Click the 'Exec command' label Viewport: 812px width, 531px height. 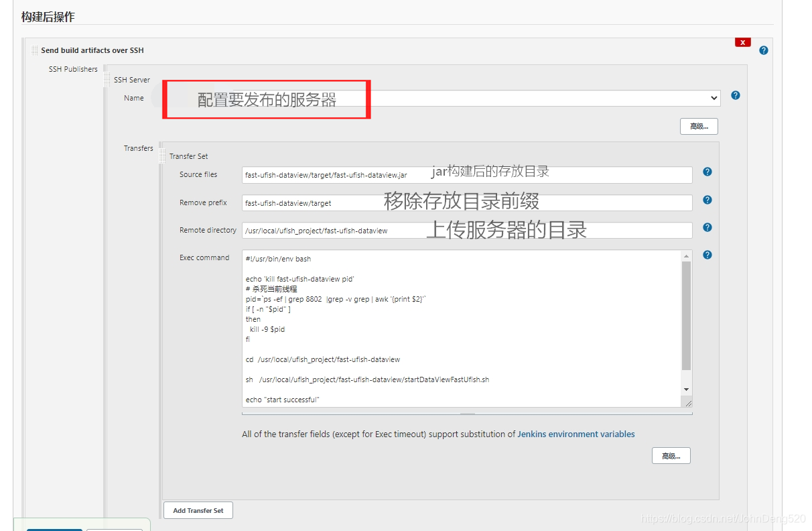tap(204, 257)
